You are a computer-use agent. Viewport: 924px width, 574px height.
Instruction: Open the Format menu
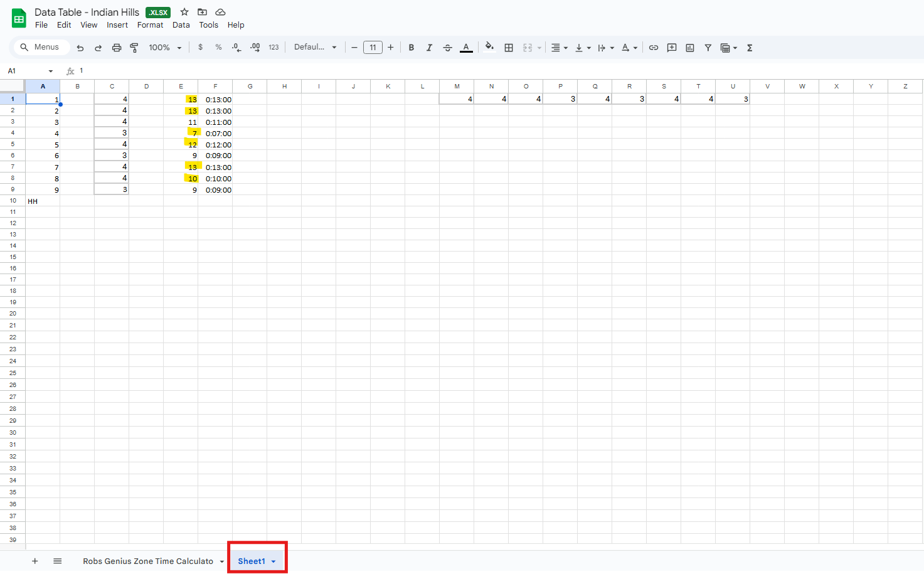[150, 25]
